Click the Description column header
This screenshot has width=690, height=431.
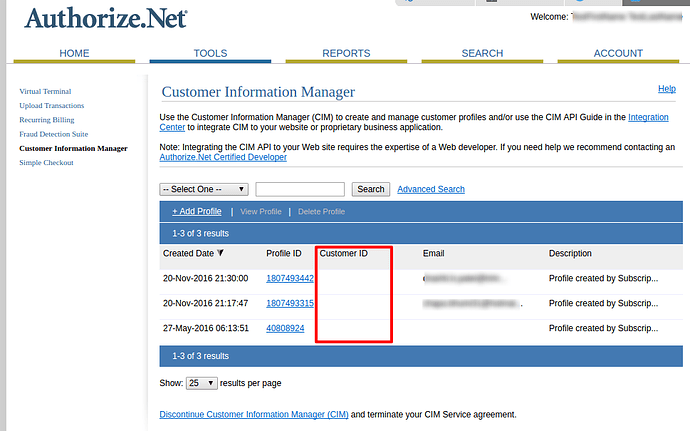click(570, 254)
